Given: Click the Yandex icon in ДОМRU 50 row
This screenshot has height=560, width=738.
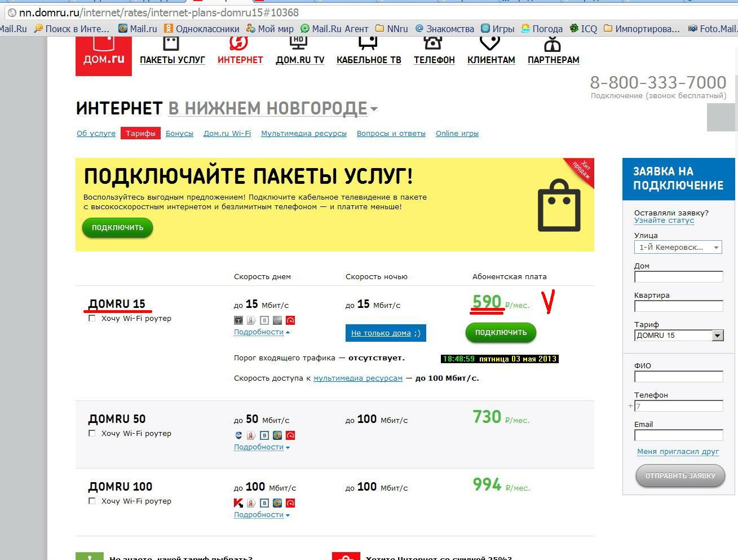Looking at the screenshot, I should click(x=251, y=435).
